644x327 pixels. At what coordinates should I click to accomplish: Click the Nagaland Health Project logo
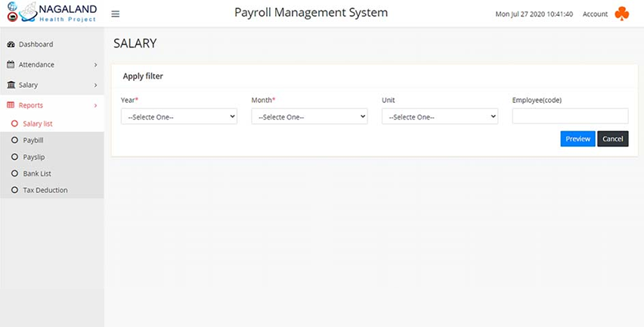pos(51,13)
